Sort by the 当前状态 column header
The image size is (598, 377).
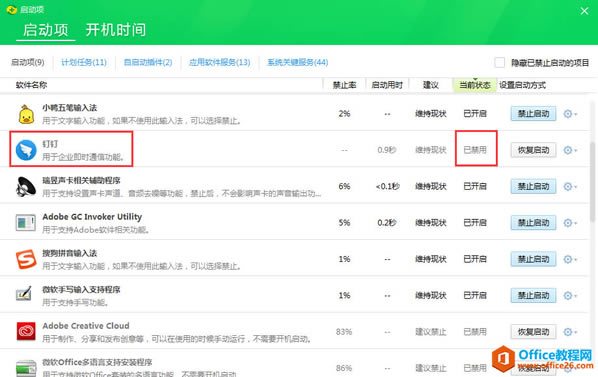click(x=474, y=85)
